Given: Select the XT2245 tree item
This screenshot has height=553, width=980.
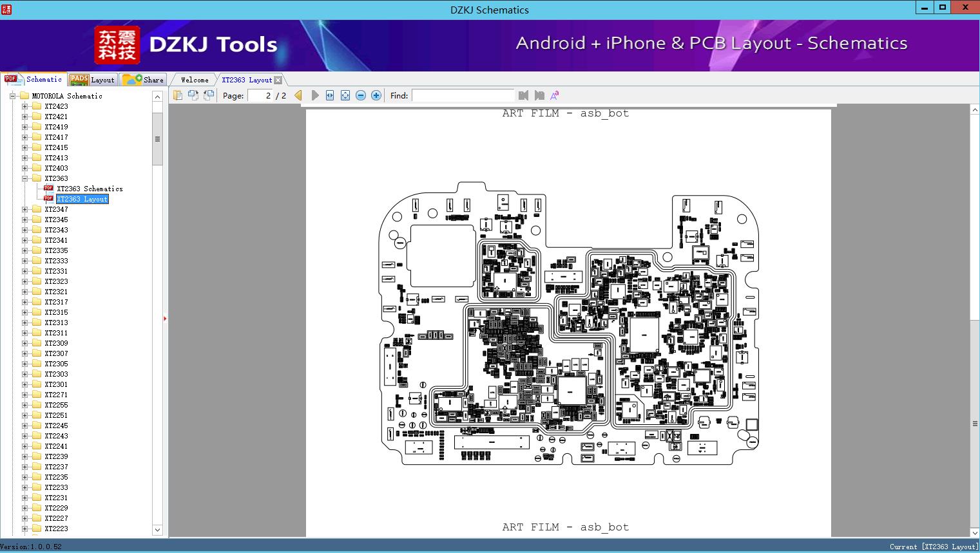Looking at the screenshot, I should coord(56,426).
